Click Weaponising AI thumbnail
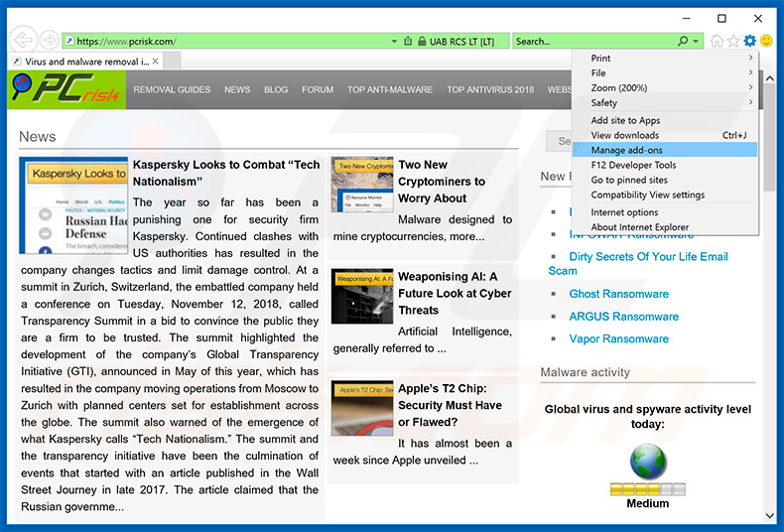This screenshot has height=532, width=784. pos(362,296)
